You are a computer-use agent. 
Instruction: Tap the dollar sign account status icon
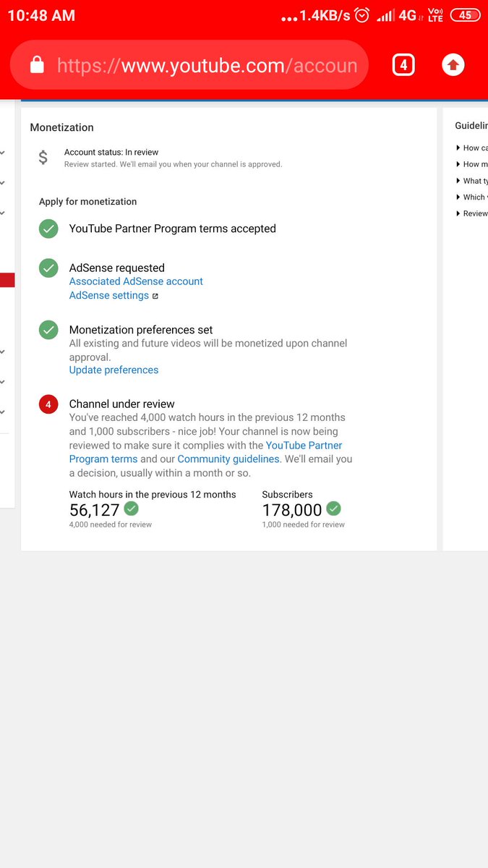tap(43, 158)
